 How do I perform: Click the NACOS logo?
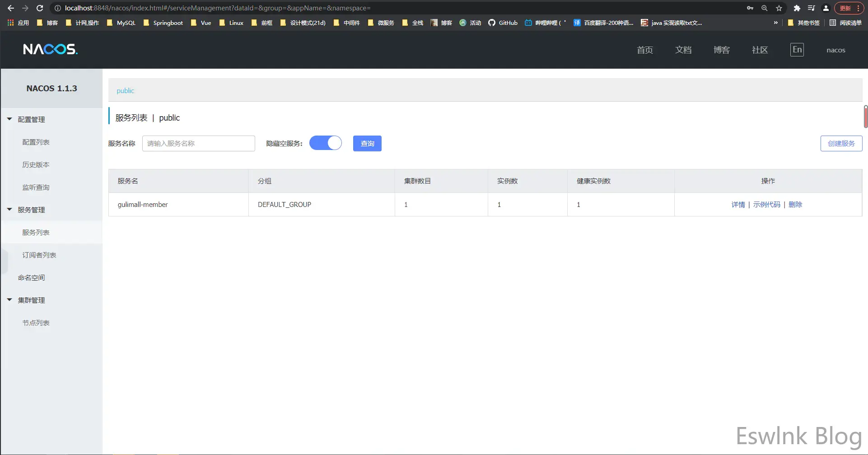(50, 49)
